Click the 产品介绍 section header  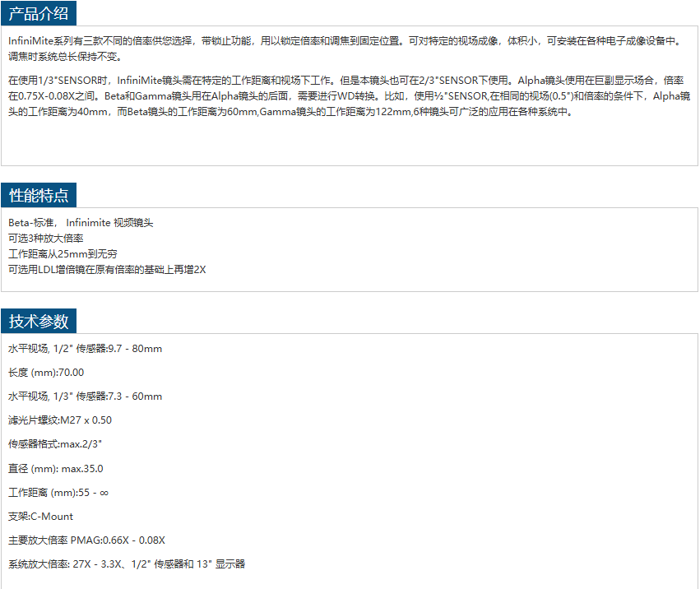pos(39,12)
